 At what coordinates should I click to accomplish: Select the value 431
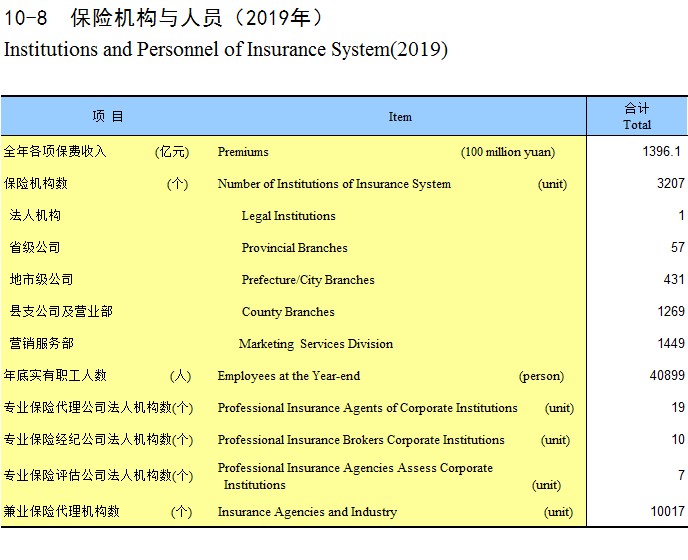(674, 280)
